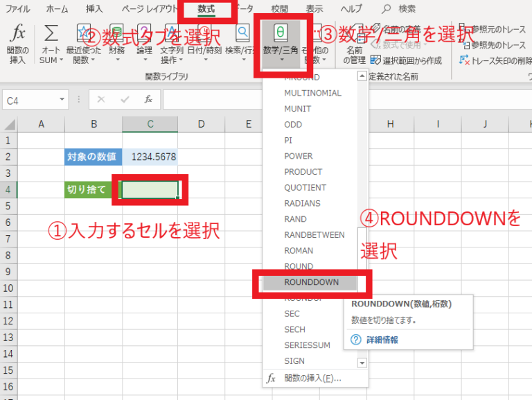
Task: Expand the Name Box dropdown arrow
Action: 62,100
